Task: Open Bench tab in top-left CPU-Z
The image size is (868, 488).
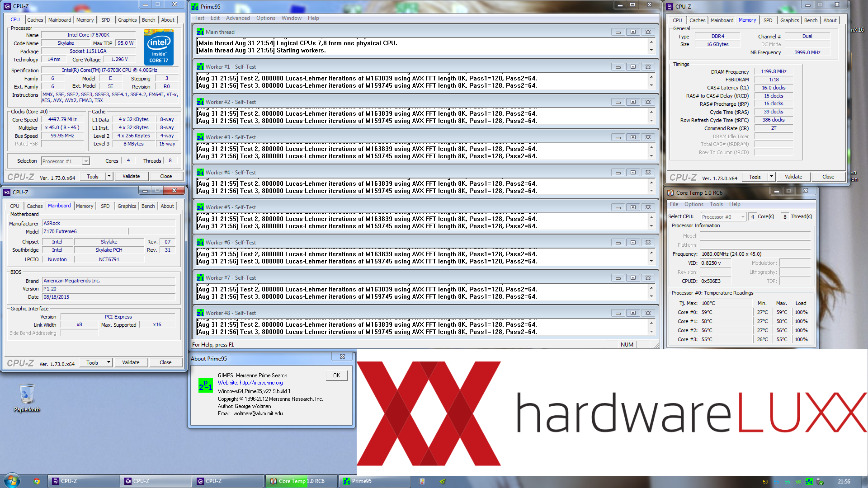Action: (x=148, y=20)
